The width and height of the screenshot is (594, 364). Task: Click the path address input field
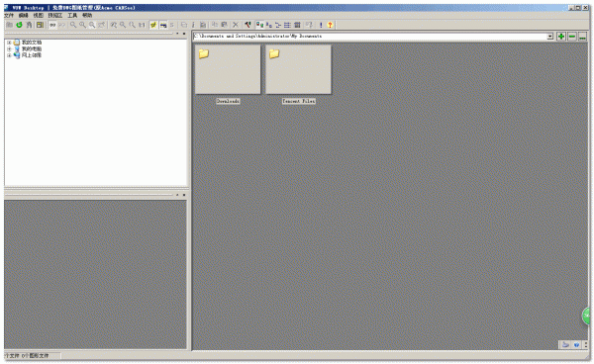click(x=370, y=36)
